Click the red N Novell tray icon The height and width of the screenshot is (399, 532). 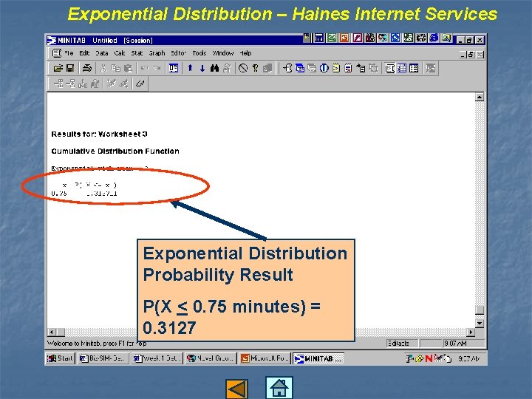(x=429, y=358)
